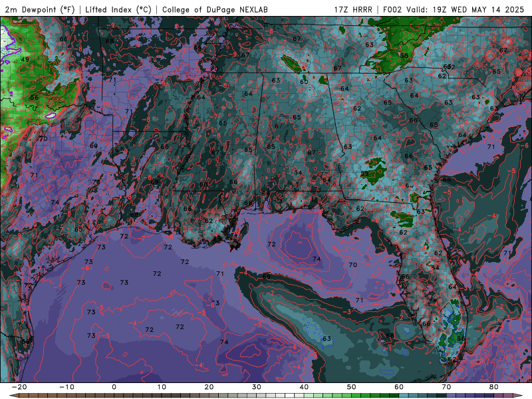Click the 20 label on the color scale
The image size is (532, 399).
tap(209, 387)
